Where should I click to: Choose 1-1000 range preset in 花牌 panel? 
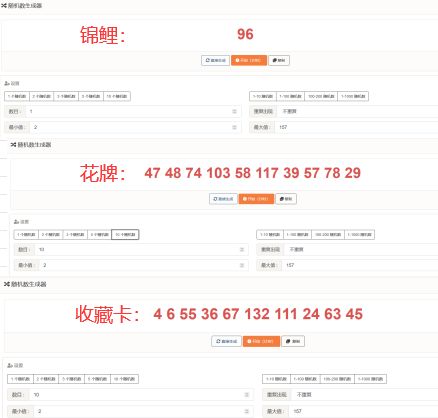(x=360, y=235)
